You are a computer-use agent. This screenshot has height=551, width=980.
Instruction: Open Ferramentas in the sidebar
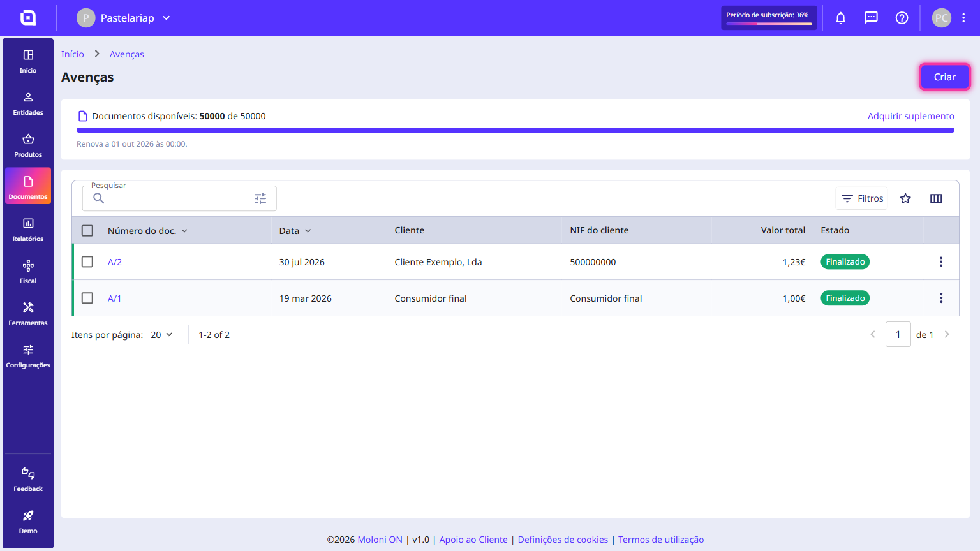tap(28, 314)
